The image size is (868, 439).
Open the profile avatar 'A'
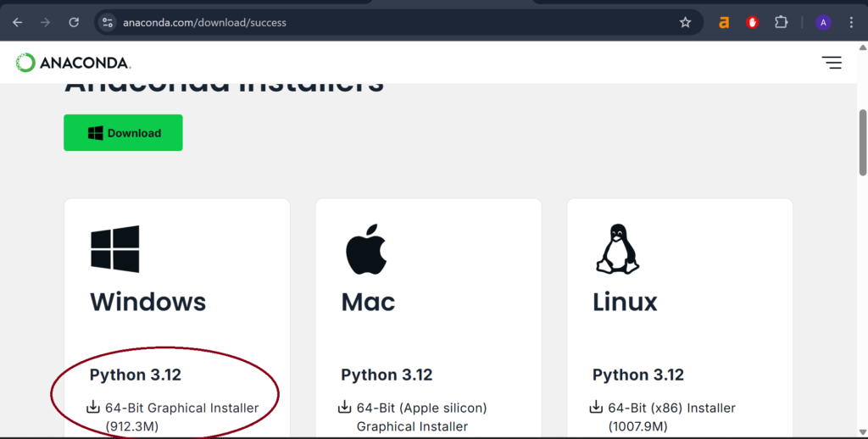tap(823, 23)
